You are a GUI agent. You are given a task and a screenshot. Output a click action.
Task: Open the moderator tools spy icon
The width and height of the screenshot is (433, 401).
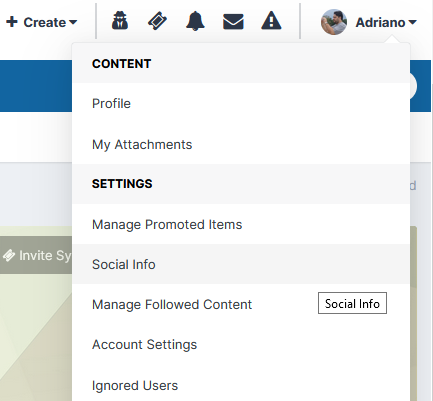coord(120,21)
